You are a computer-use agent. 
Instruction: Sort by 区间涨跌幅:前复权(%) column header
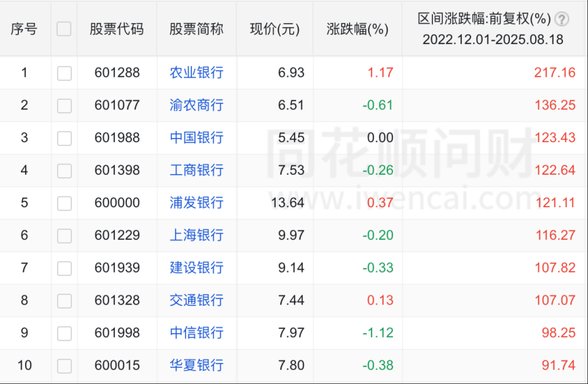click(484, 18)
